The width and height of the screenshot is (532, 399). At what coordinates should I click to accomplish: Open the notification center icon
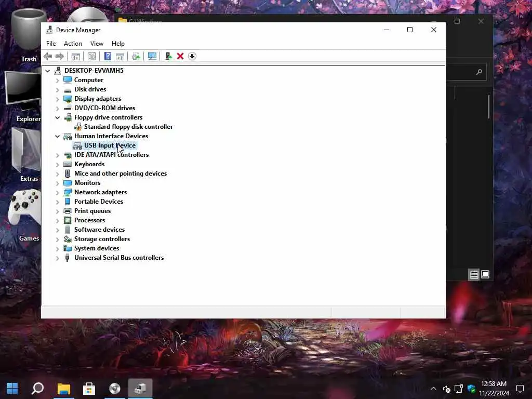(520, 389)
